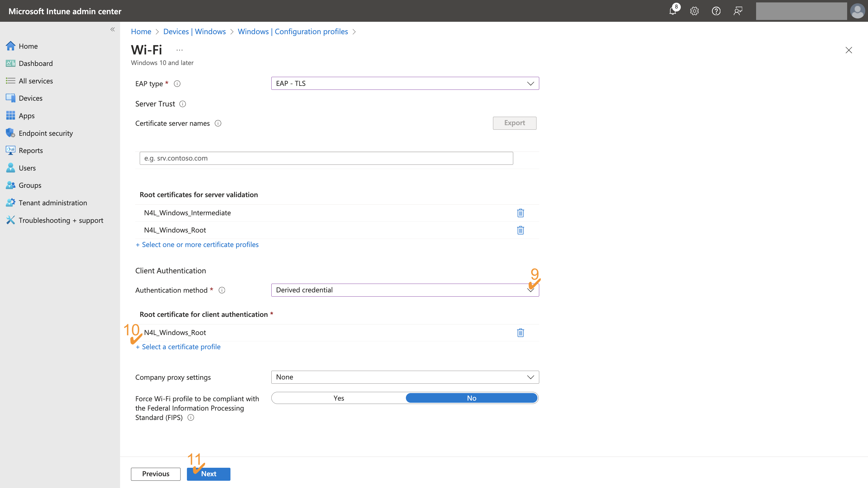The height and width of the screenshot is (488, 868).
Task: Select Endpoint security in the sidebar
Action: [46, 133]
